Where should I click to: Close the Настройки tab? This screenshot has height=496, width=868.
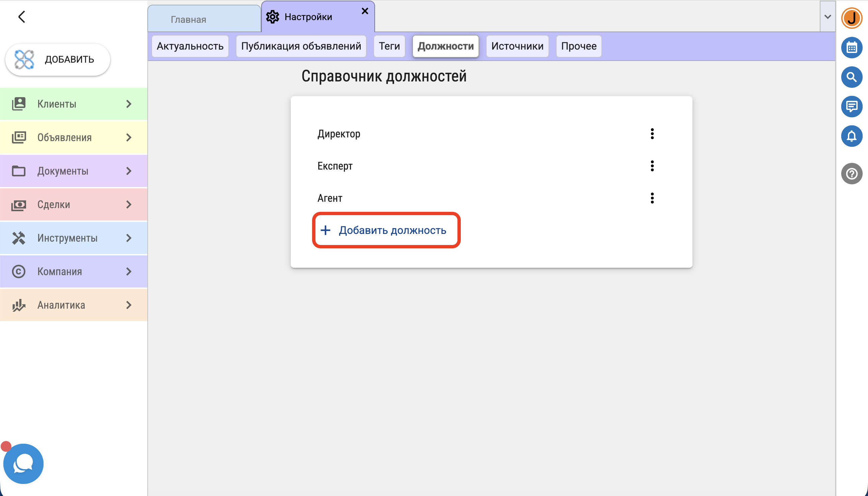coord(365,11)
